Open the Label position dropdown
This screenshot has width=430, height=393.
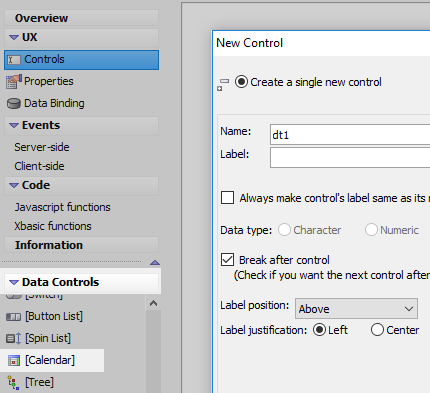point(356,309)
